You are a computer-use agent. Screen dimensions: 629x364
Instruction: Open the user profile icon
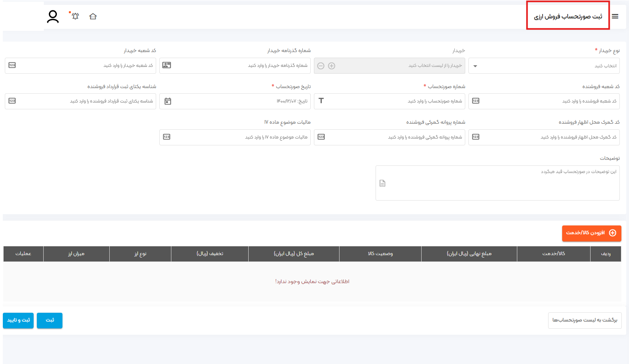point(53,16)
